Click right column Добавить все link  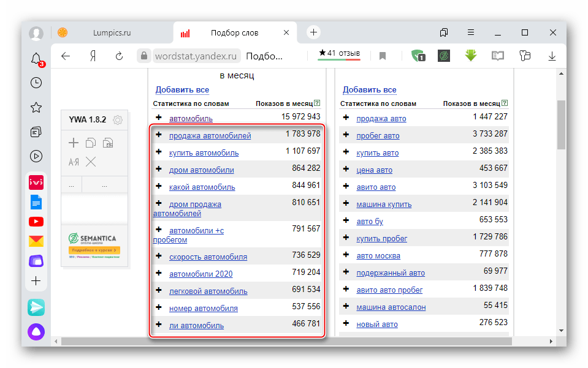tap(369, 90)
